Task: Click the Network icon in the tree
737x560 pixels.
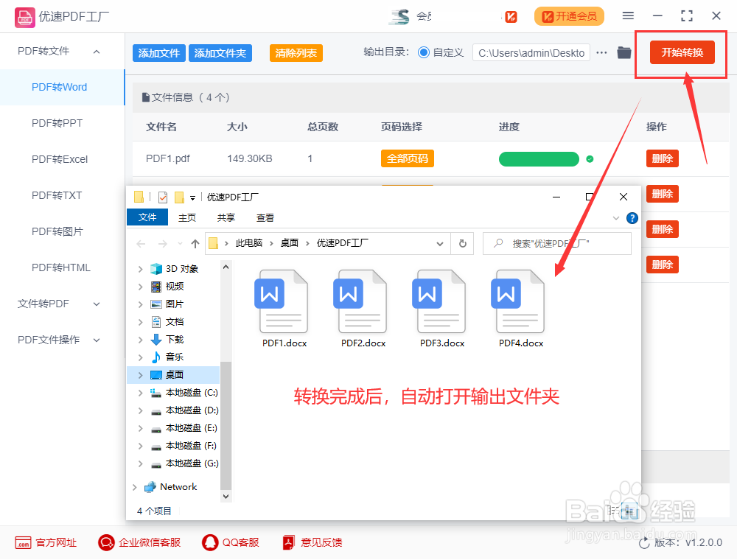Action: [x=150, y=487]
